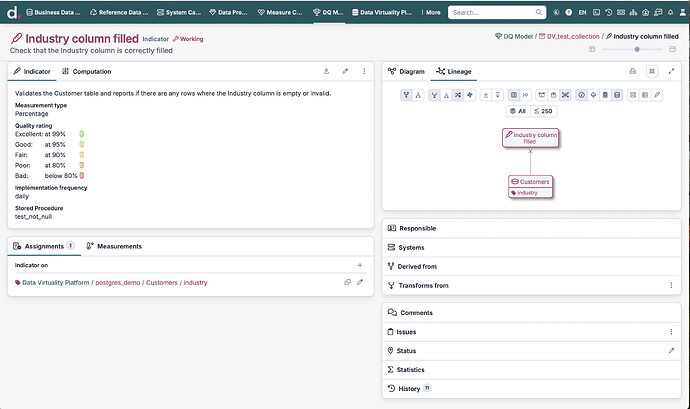Toggle the four-point star lineage button
690x409 pixels.
470,95
